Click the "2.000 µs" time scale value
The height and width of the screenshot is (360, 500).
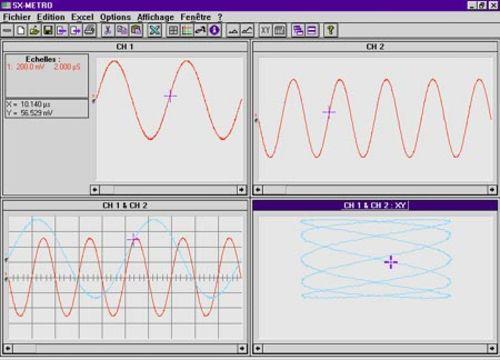pos(67,67)
